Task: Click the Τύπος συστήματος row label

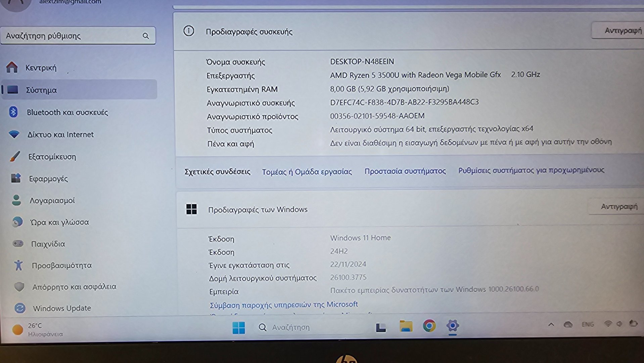Action: [239, 130]
